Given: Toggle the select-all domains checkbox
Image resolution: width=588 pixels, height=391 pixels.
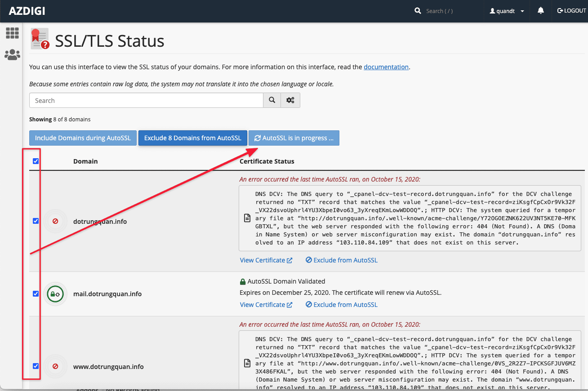Looking at the screenshot, I should [36, 161].
